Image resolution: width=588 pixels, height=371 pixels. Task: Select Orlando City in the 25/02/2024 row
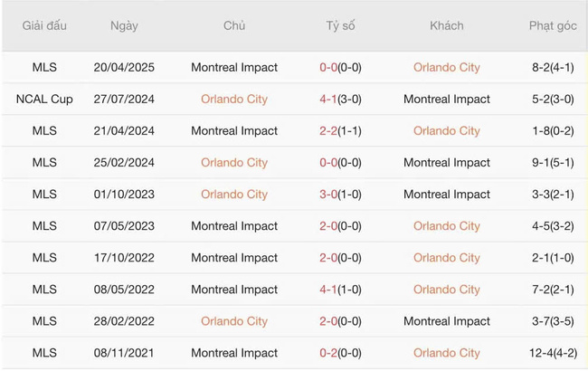pos(234,162)
